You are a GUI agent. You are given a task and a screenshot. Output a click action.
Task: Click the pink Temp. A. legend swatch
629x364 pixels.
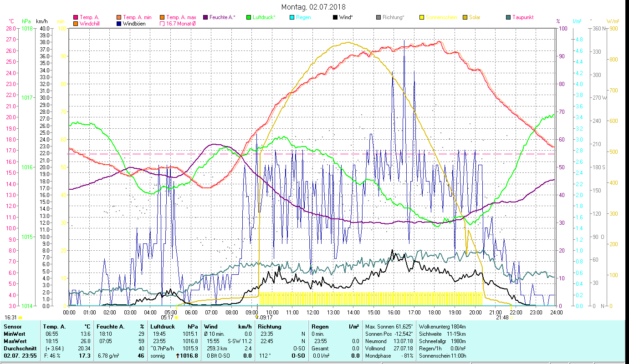[x=76, y=17]
